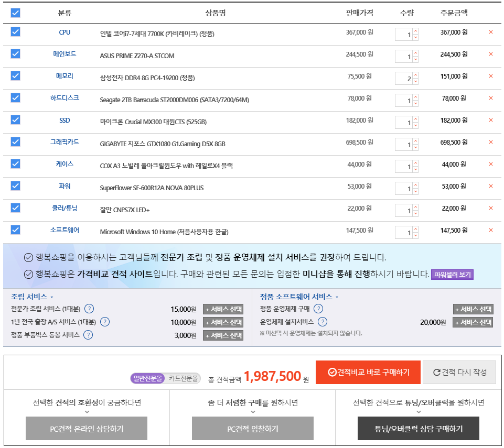Screen dimensions: 504x448
Task: Open help icon for 정품 운영체제 구매
Action: (318, 309)
